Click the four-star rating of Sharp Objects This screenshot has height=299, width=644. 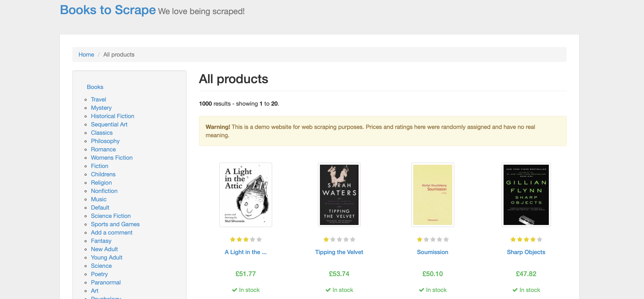(x=526, y=240)
